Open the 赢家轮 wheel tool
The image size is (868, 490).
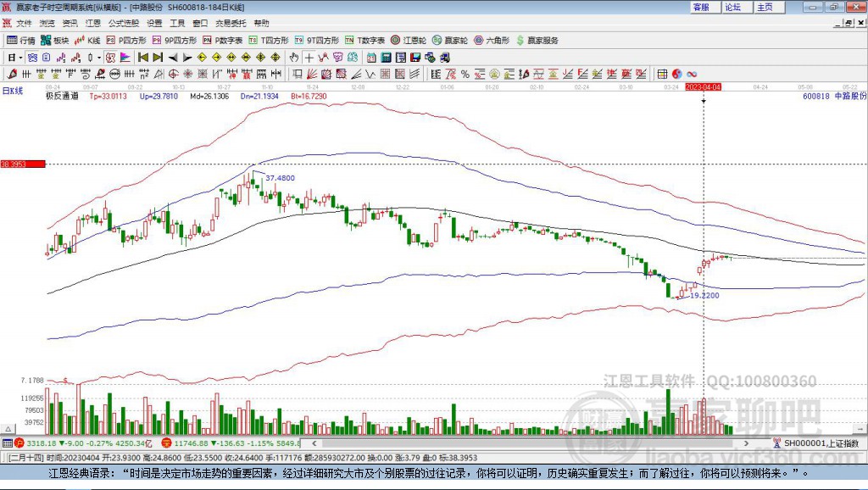[450, 41]
